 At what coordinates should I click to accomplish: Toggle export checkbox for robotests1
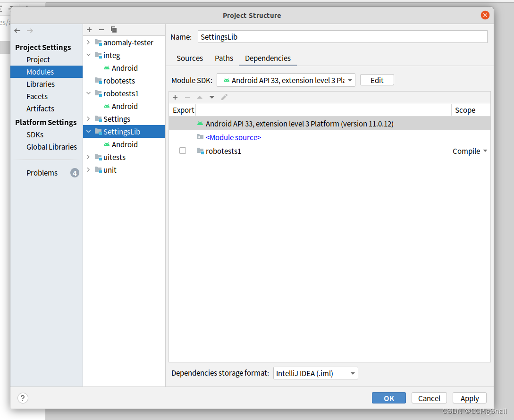[183, 151]
